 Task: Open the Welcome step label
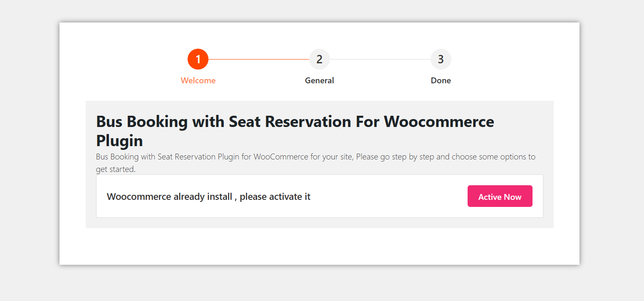coord(198,80)
